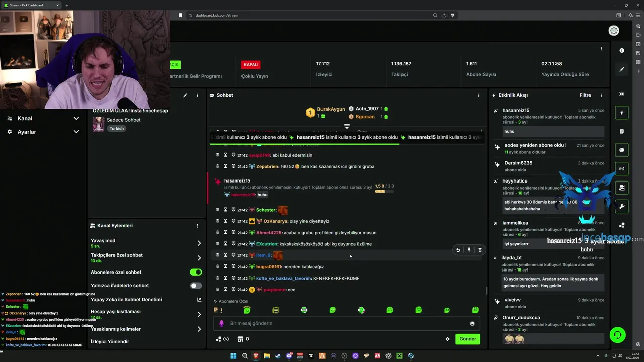This screenshot has width=644, height=362.
Task: Click the İzleyici Yönlendir option
Action: (110, 342)
